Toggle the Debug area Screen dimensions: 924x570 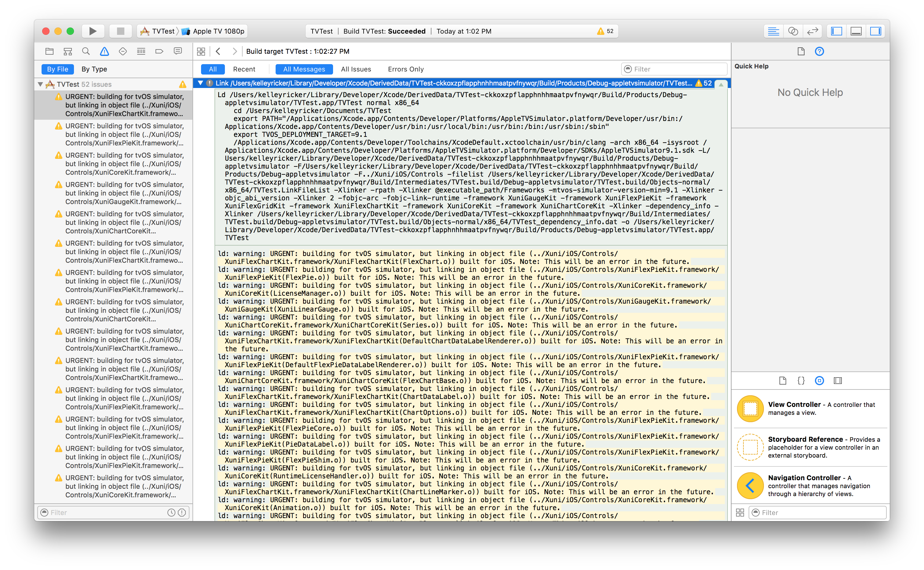tap(856, 31)
